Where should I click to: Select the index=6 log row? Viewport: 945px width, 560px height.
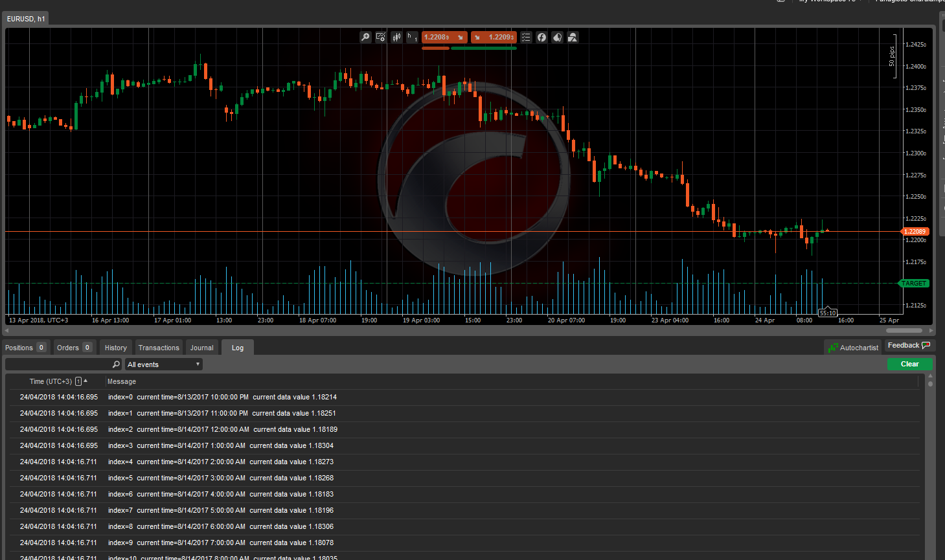pyautogui.click(x=465, y=495)
